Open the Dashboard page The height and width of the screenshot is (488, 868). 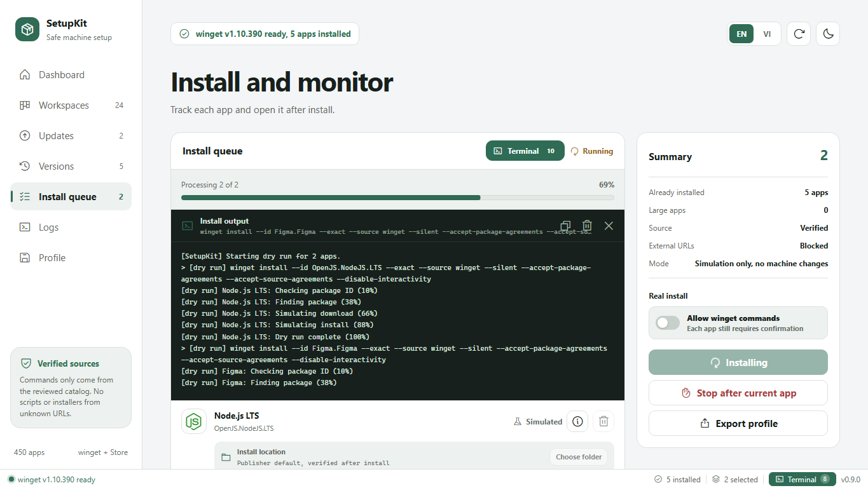coord(71,75)
